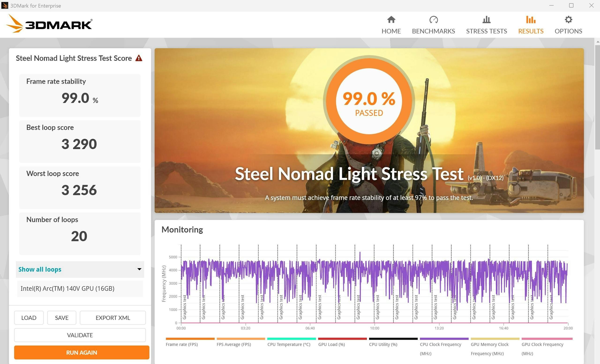Viewport: 600px width, 364px height.
Task: Click the Frame rate stability 99.0 % card
Action: click(80, 95)
